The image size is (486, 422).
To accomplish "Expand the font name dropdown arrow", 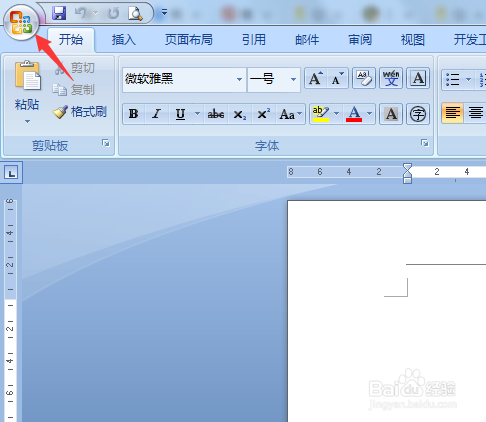I will [239, 79].
